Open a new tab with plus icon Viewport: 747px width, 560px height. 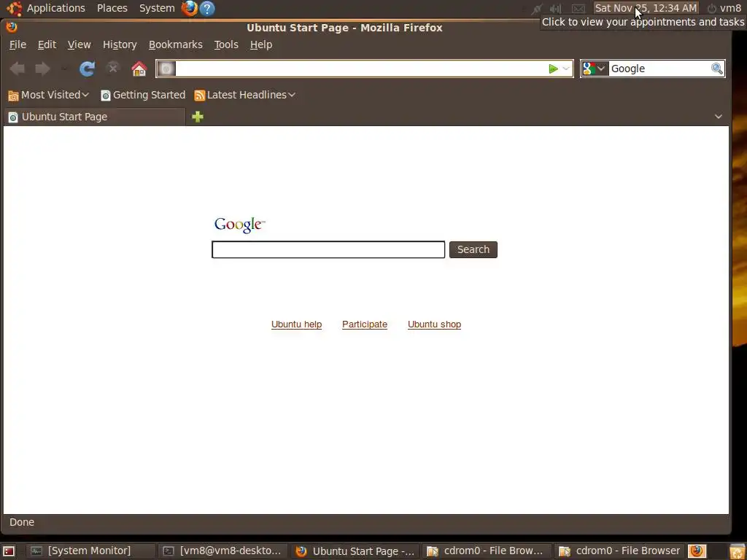point(197,117)
